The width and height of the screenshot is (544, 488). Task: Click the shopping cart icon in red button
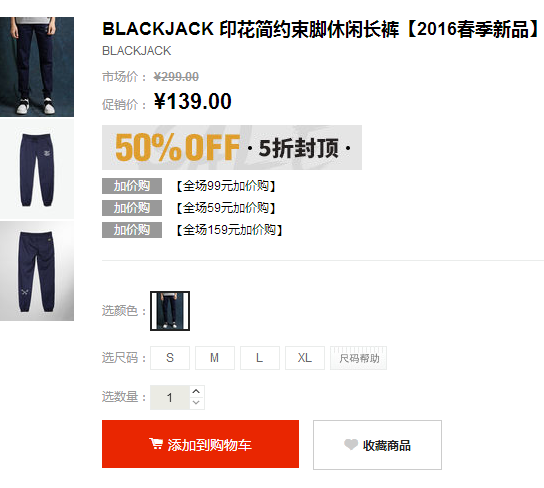(x=156, y=444)
